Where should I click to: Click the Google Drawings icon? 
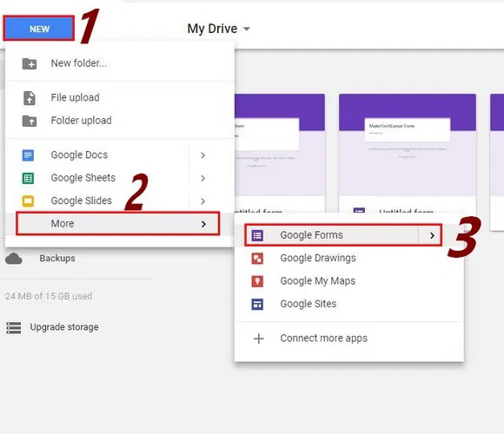coord(257,259)
